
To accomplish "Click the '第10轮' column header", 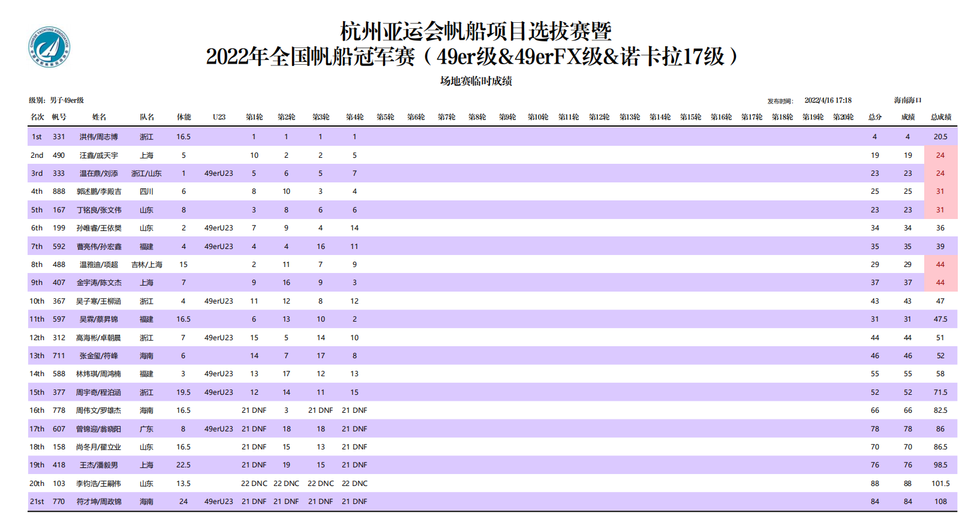I will [538, 117].
